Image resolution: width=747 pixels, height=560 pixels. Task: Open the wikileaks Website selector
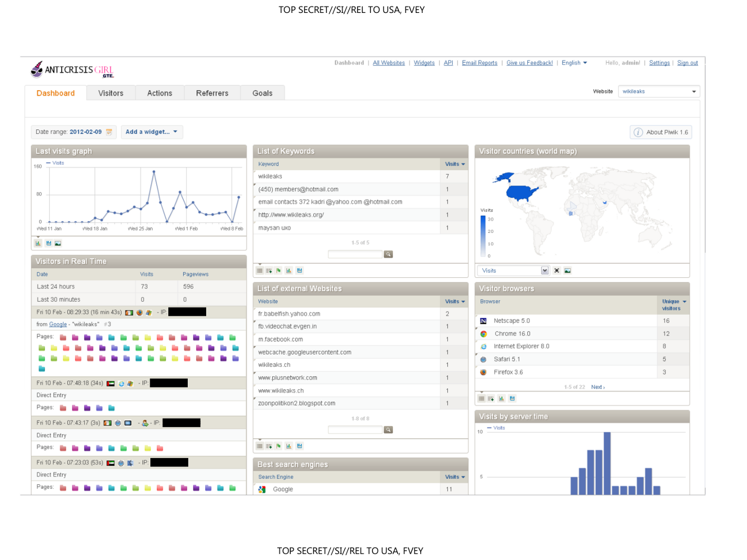click(x=659, y=91)
